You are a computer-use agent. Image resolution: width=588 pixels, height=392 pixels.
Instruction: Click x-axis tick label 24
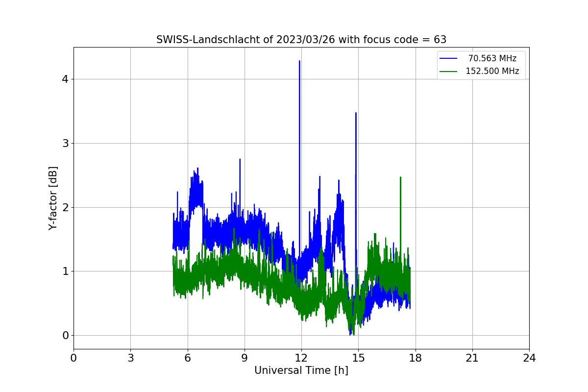pyautogui.click(x=529, y=358)
